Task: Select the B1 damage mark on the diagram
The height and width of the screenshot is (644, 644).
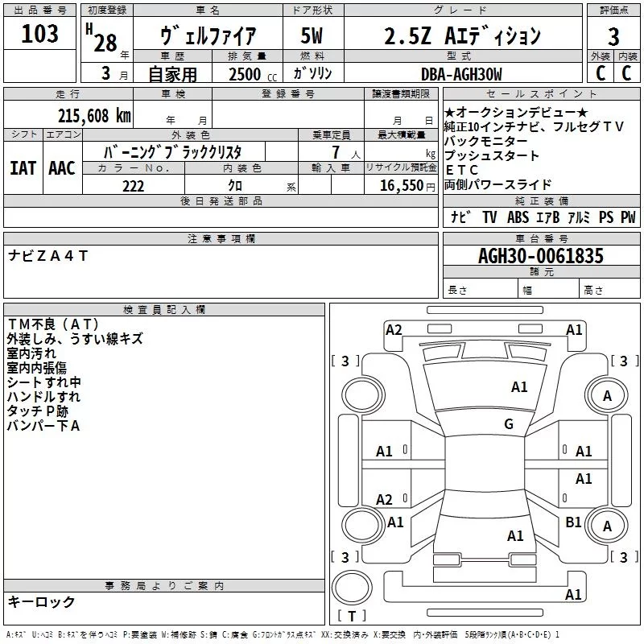Action: point(573,522)
